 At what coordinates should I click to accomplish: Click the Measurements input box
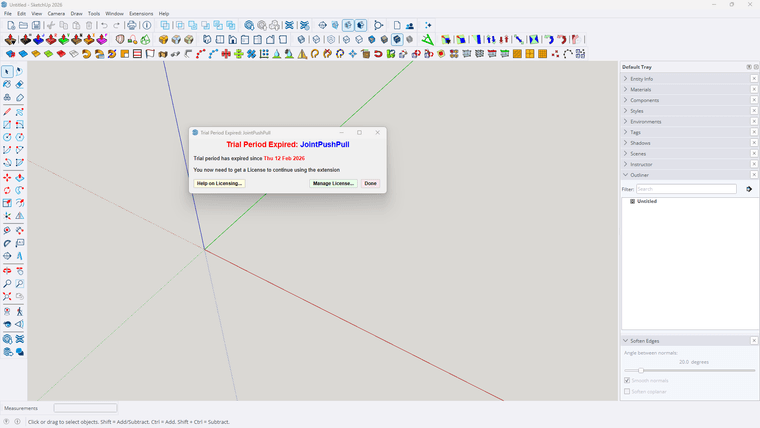pyautogui.click(x=85, y=408)
